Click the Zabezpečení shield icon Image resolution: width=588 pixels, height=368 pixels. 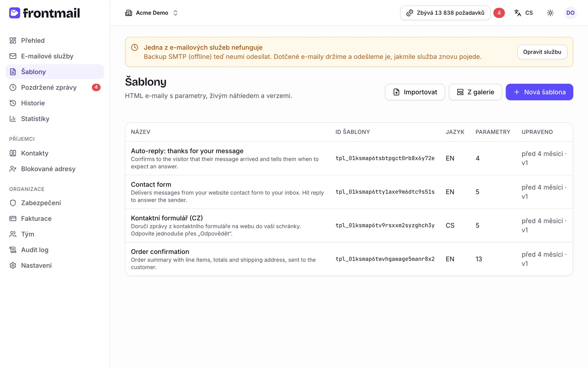(x=13, y=203)
